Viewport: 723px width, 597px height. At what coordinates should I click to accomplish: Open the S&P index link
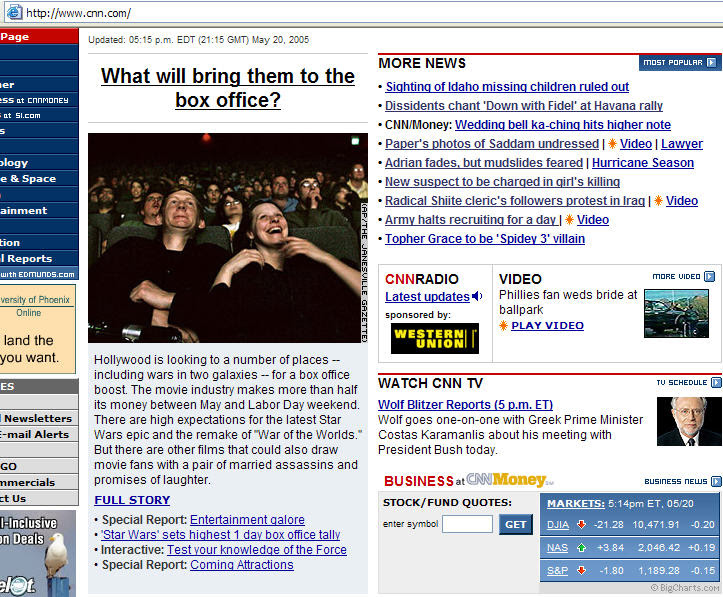click(557, 571)
